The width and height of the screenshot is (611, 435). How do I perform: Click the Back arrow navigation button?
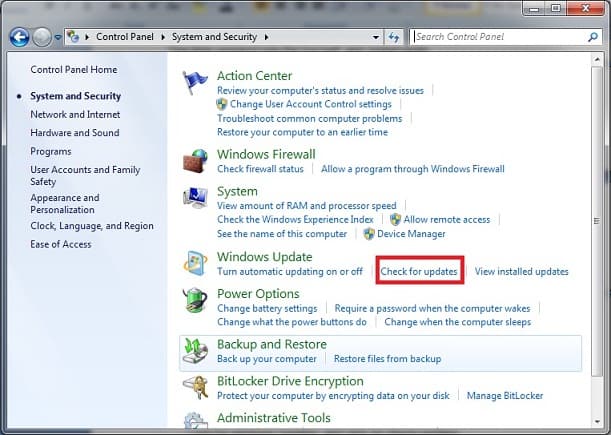coord(19,37)
